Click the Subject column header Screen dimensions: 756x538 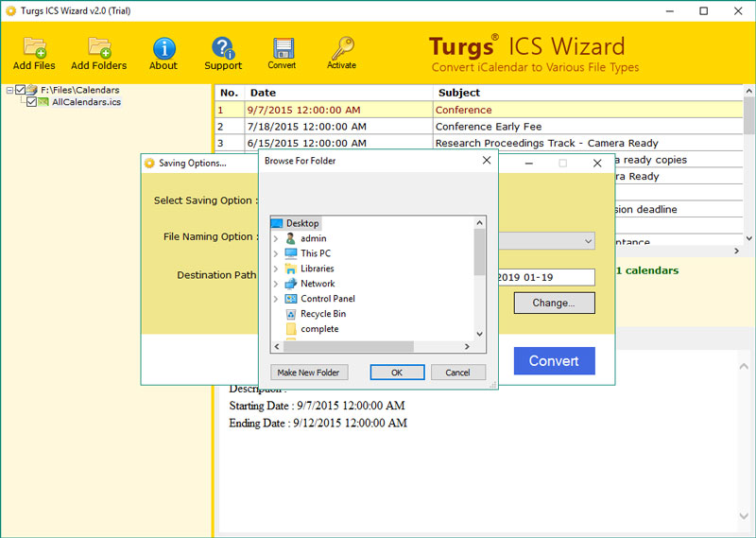588,93
